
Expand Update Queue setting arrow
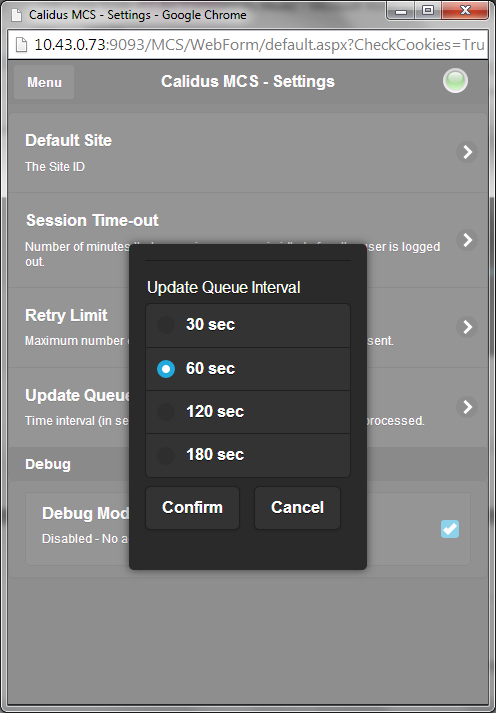[467, 407]
